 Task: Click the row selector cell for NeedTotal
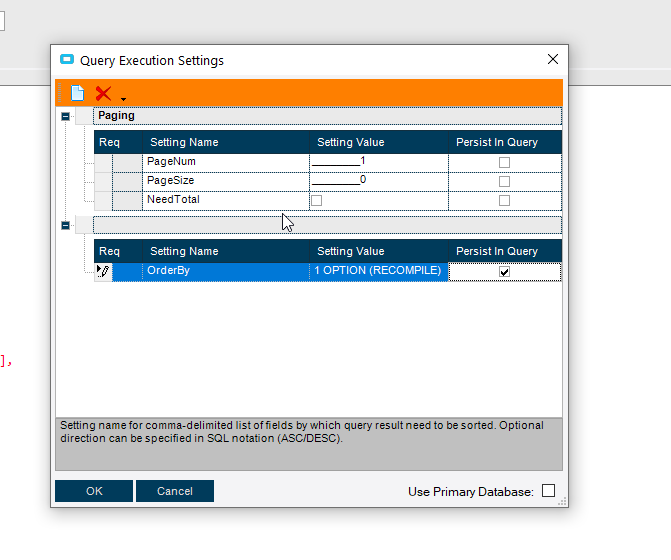pos(103,201)
